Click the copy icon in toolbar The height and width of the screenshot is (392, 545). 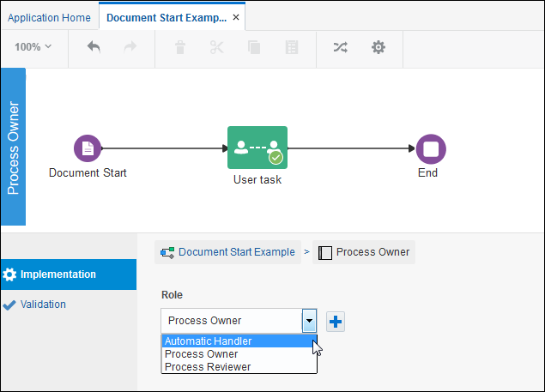254,47
